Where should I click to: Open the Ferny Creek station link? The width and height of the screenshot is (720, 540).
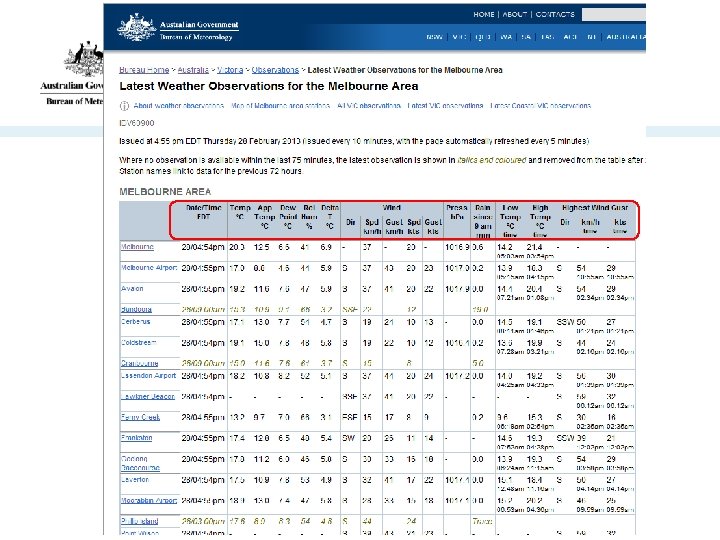pyautogui.click(x=141, y=417)
